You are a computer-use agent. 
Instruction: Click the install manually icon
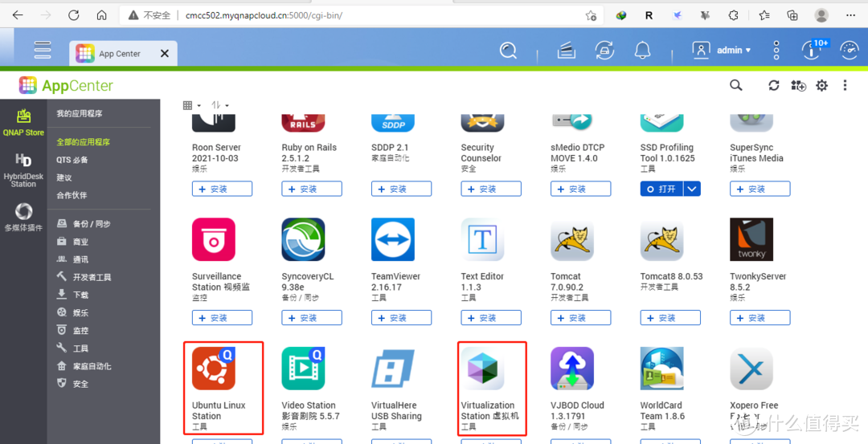point(798,85)
